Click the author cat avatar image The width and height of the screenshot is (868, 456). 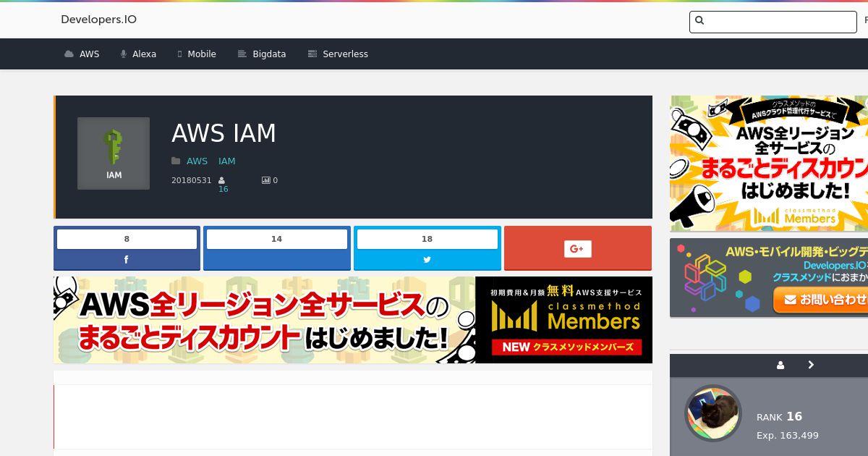(x=713, y=413)
